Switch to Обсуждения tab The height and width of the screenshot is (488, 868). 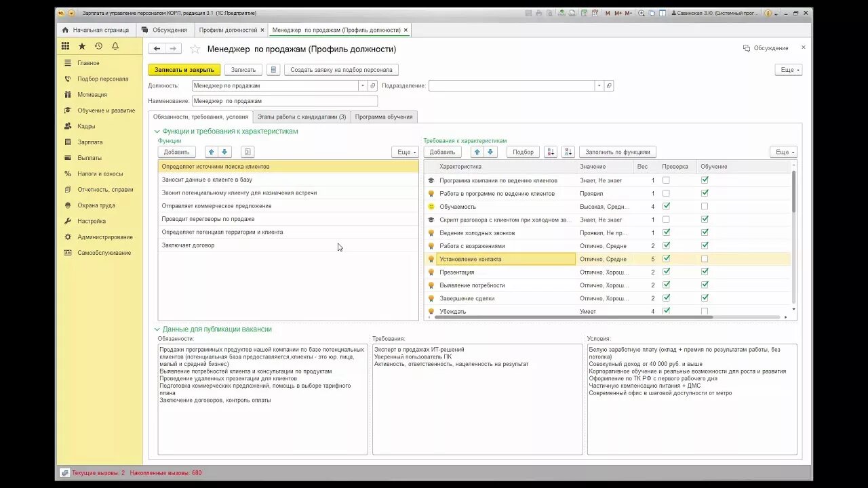[165, 30]
